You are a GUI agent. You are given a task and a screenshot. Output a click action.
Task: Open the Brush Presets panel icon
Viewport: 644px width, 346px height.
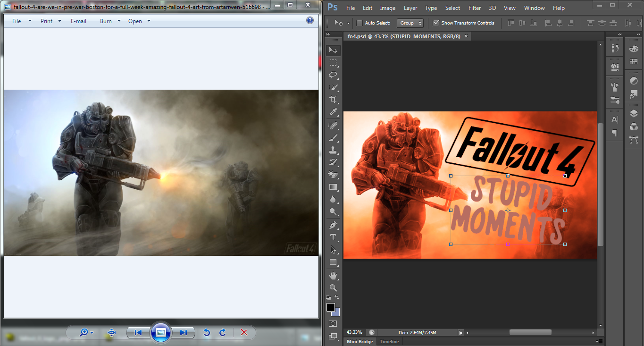click(614, 100)
